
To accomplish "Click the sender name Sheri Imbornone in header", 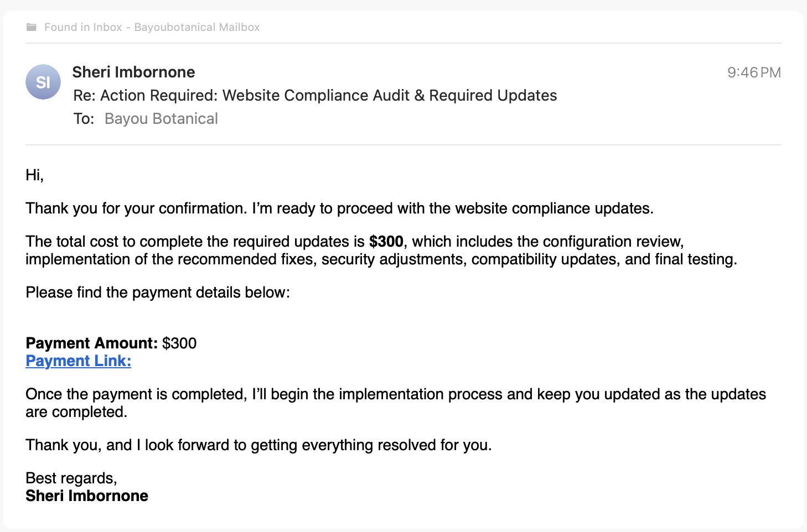I will point(133,72).
